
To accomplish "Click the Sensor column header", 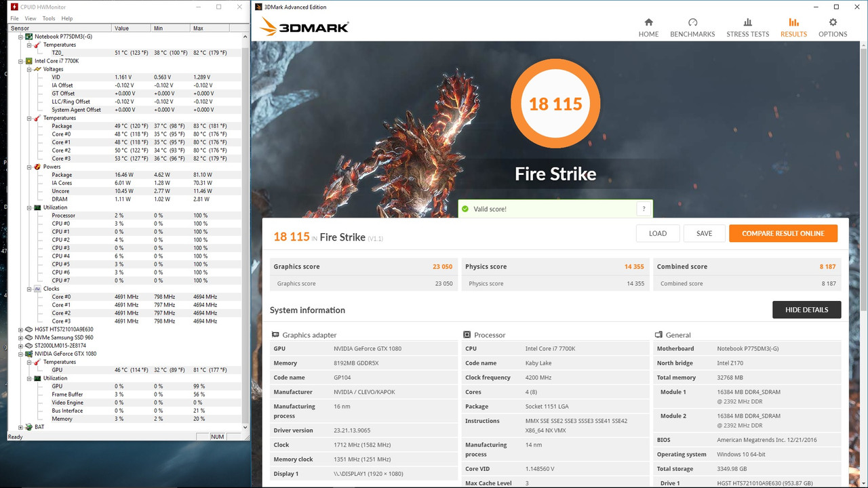I will pyautogui.click(x=60, y=28).
